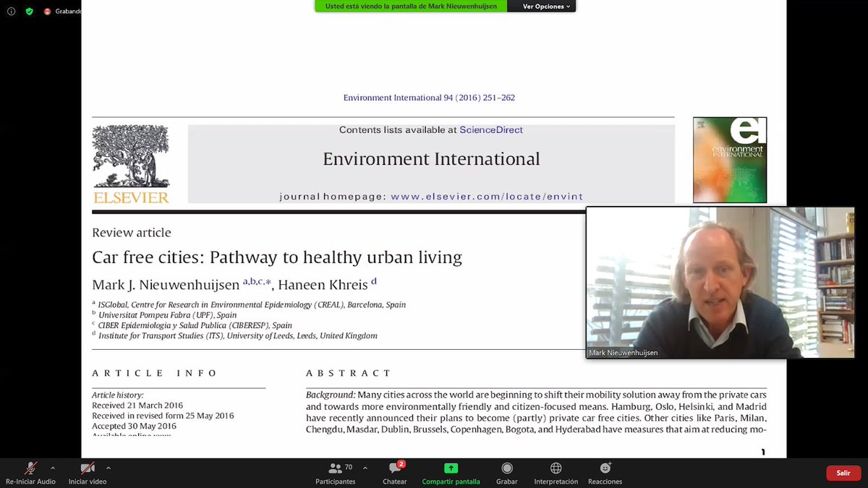Image resolution: width=868 pixels, height=488 pixels.
Task: Click the title 'Car free cities: Pathway to healthy urban living'
Action: point(277,257)
